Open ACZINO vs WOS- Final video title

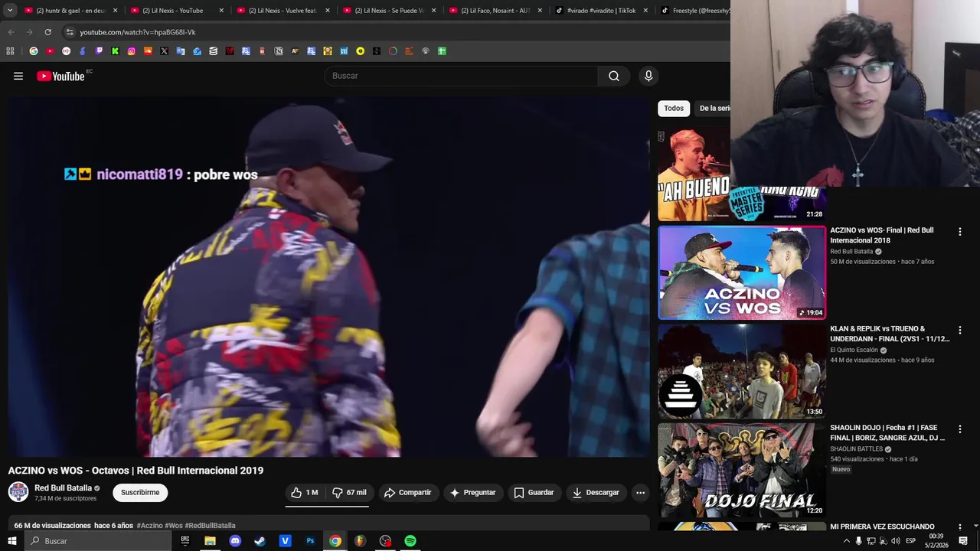coord(882,235)
